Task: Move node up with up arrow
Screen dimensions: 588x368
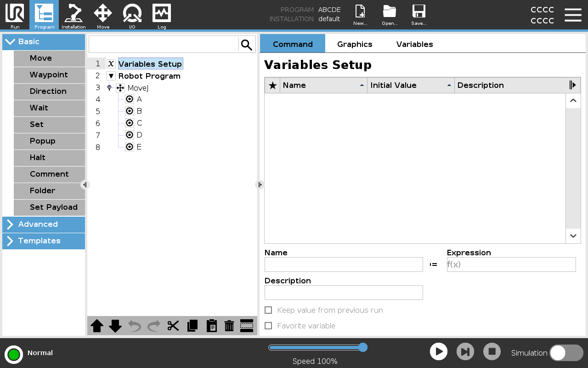Action: pyautogui.click(x=97, y=326)
